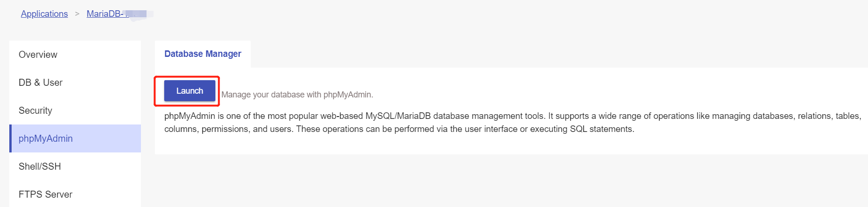
Task: Click 'database management tools' in the description
Action: [x=488, y=116]
